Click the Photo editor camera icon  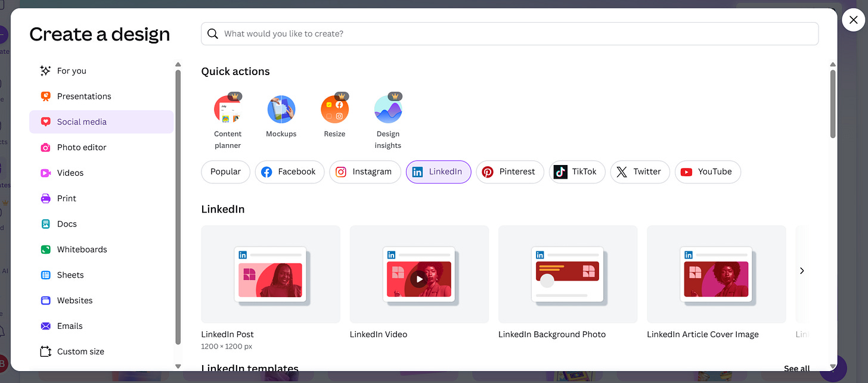(x=45, y=147)
